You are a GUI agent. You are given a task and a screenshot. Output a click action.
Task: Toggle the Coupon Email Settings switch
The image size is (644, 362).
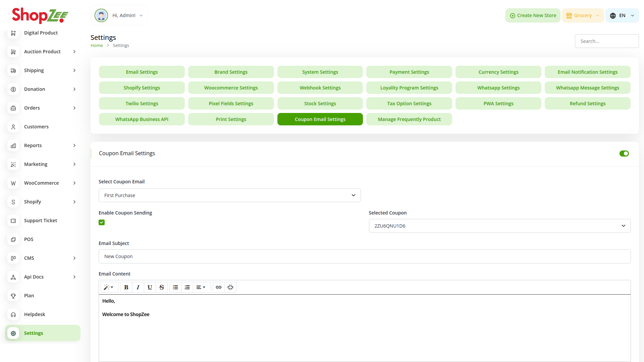[x=624, y=154]
